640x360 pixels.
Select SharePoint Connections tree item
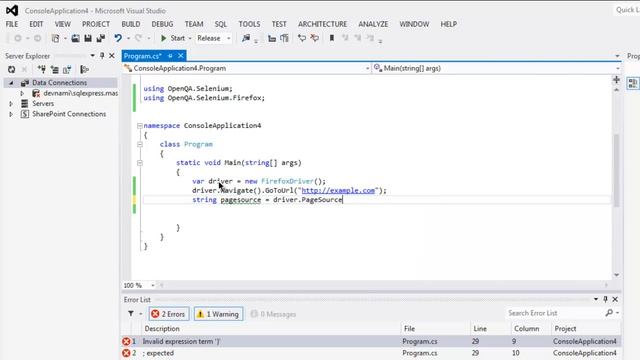coord(69,114)
